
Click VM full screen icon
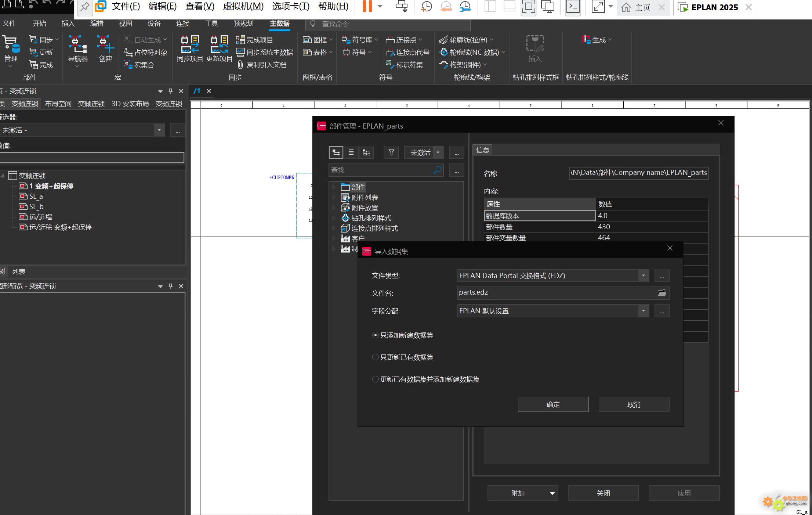(528, 7)
